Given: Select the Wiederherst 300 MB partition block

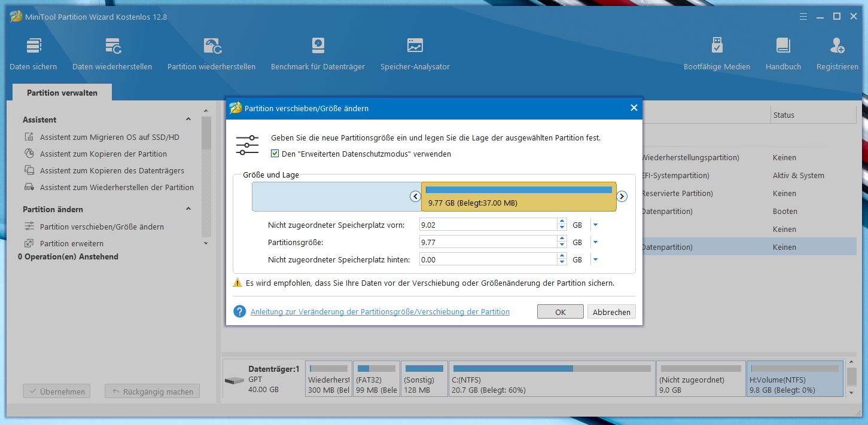Looking at the screenshot, I should coord(328,378).
